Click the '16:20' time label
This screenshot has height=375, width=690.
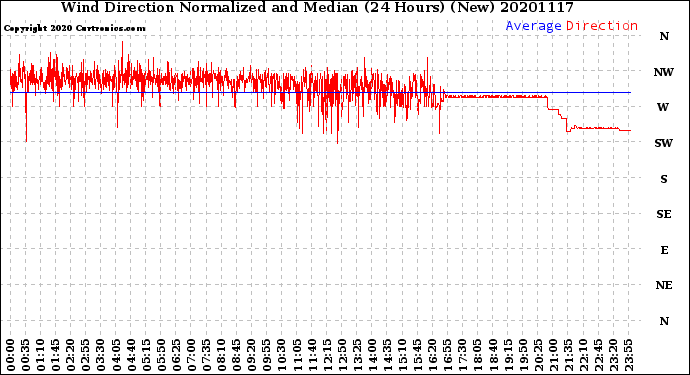tap(433, 355)
